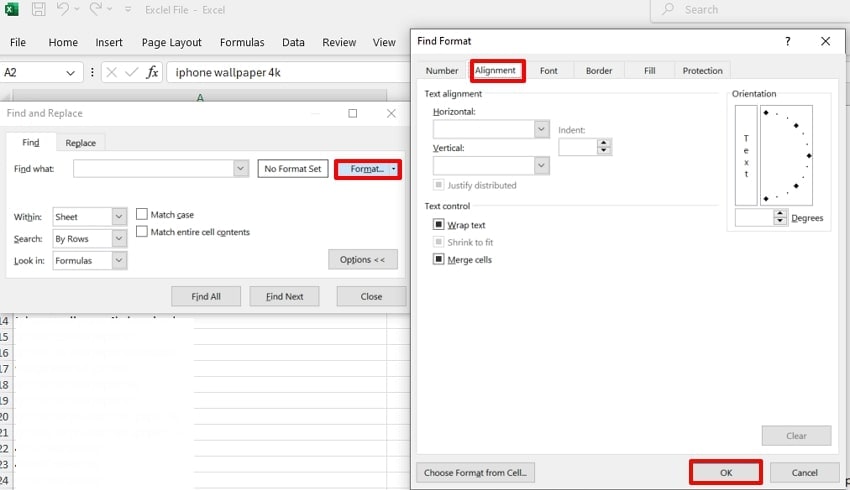Open Insert Function fx button
Viewport: 850px width, 490px height.
tap(152, 72)
